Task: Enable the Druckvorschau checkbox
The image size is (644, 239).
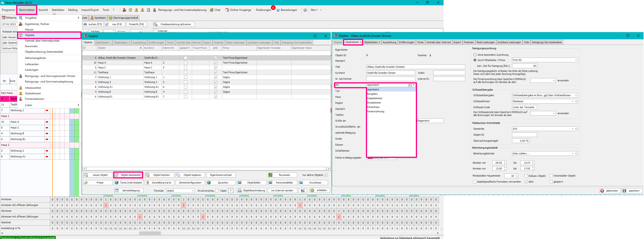Action: (217, 191)
